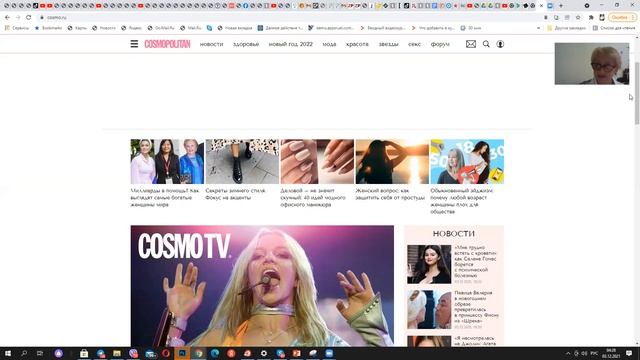Screen dimensions: 640x360
Task: Bookmark this page with star icon
Action: (x=578, y=17)
